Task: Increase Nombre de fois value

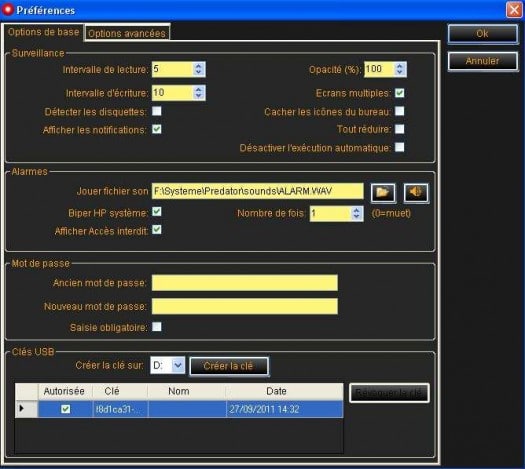Action: pyautogui.click(x=357, y=210)
